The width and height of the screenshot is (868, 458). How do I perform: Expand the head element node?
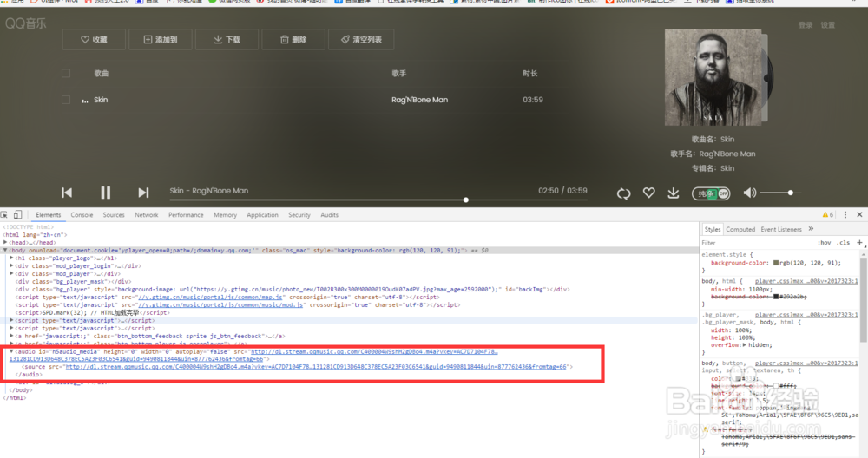coord(5,242)
